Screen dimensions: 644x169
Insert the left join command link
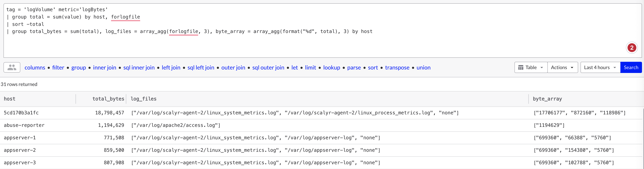click(x=171, y=68)
